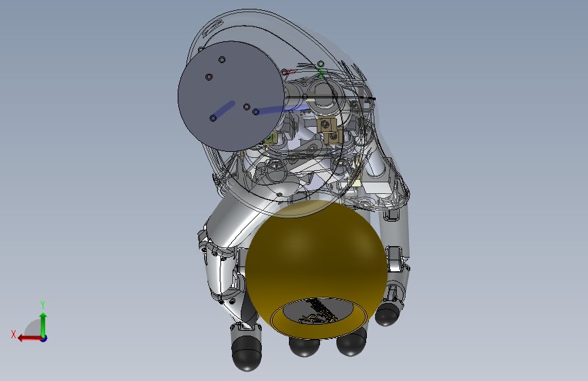Click the blue Z axis ball at triad origin
The width and height of the screenshot is (588, 381).
(44, 338)
